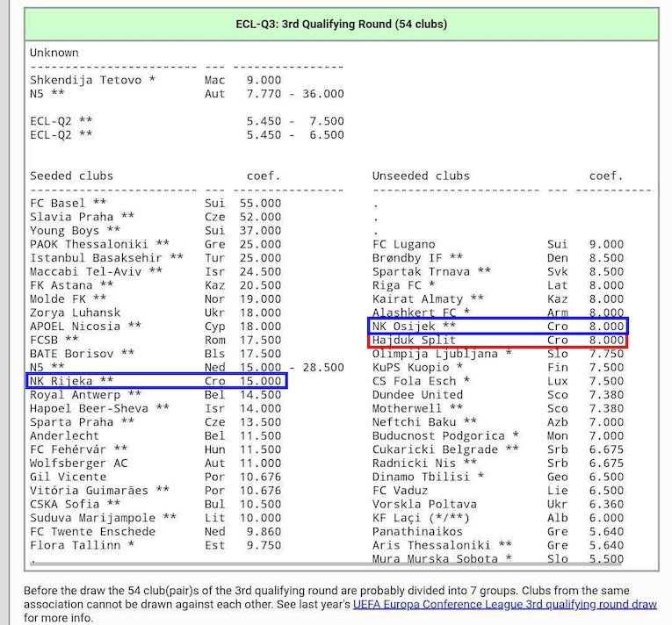Screen dimensions: 672x625
Task: Click Radnicki Nis entry
Action: [x=498, y=463]
